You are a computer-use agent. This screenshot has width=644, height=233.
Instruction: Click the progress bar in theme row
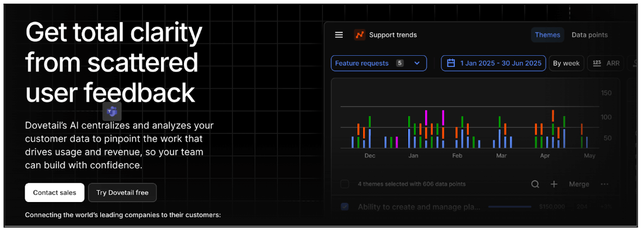tap(509, 207)
